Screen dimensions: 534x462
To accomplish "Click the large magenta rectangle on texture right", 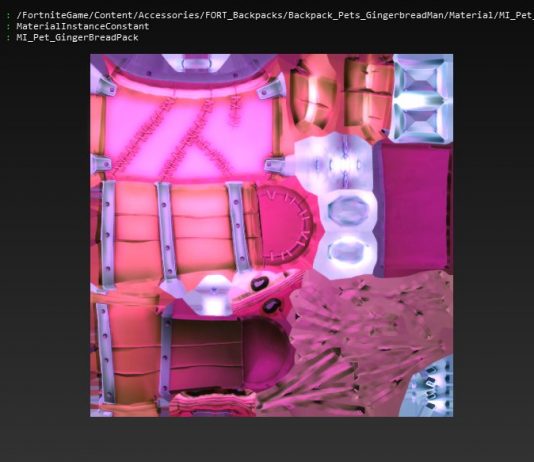I will tap(414, 209).
